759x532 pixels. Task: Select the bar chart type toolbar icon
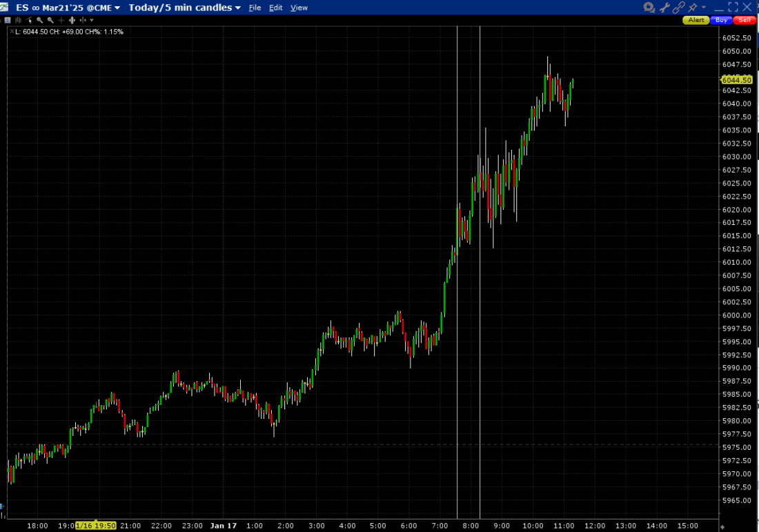click(19, 20)
